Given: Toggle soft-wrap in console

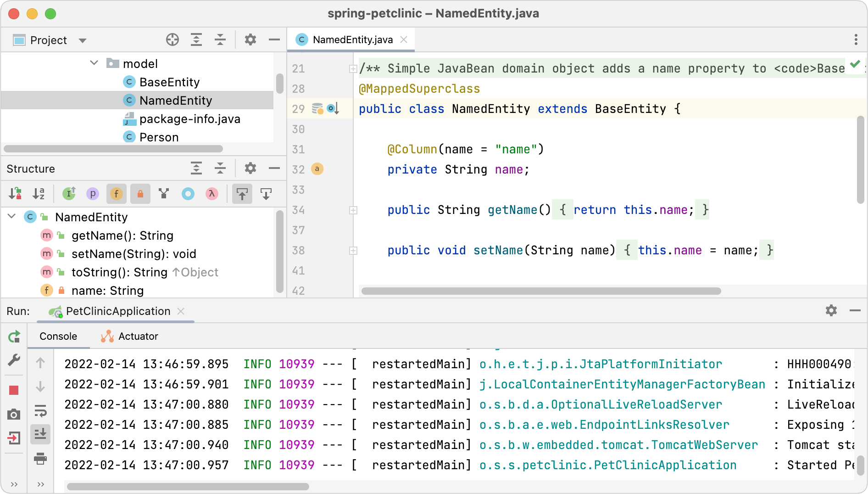Looking at the screenshot, I should coord(40,410).
